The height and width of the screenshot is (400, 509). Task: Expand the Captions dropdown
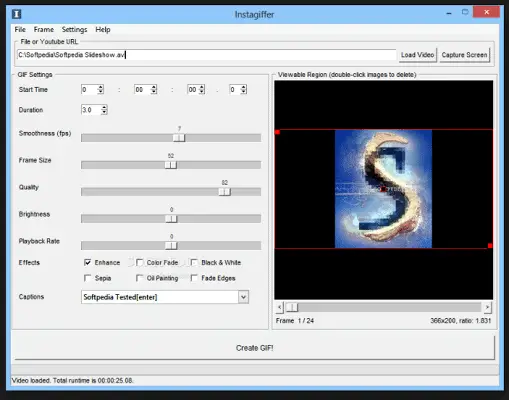(x=243, y=297)
